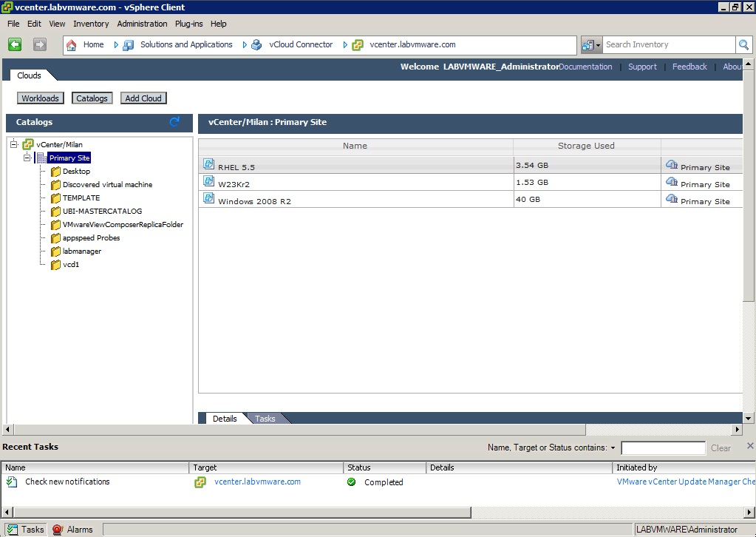Sort catalog table by Name column header
This screenshot has width=756, height=537.
coord(355,146)
